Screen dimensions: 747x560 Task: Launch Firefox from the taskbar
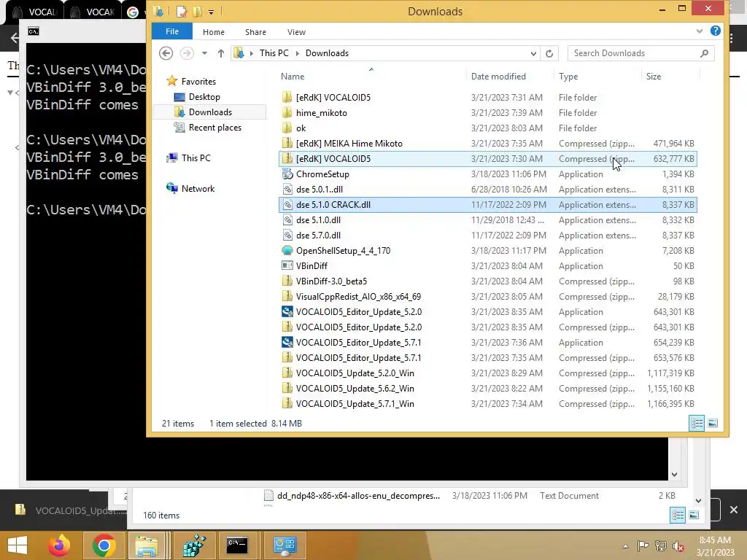click(x=59, y=545)
